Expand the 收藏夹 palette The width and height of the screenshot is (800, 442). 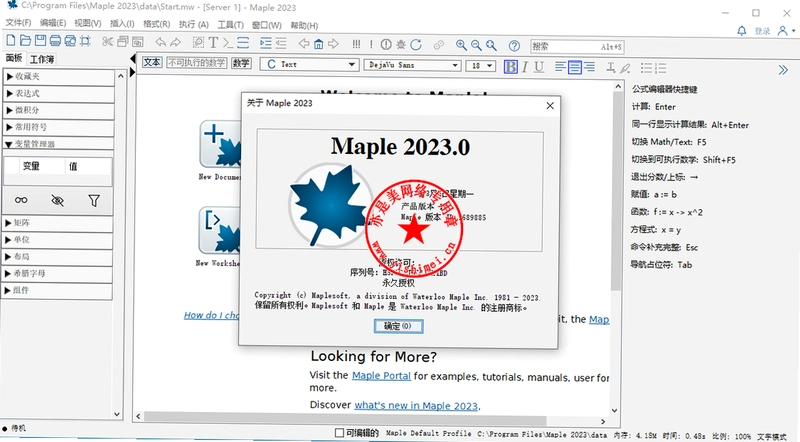[58, 77]
